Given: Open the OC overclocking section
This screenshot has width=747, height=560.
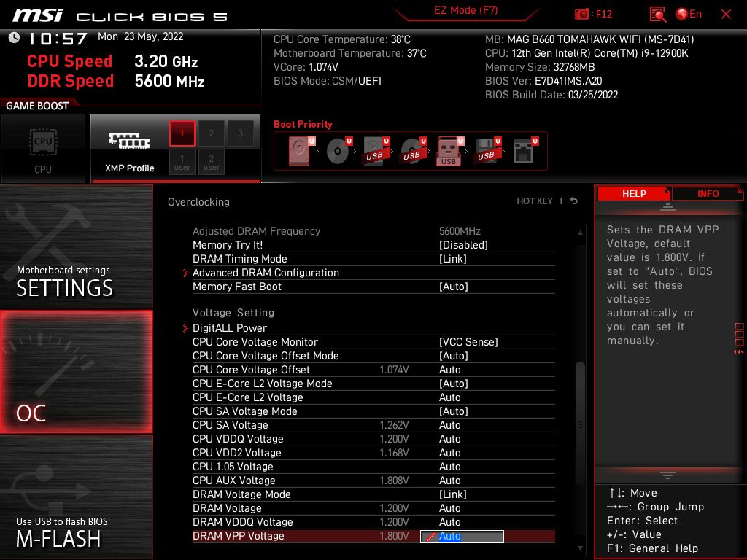Looking at the screenshot, I should point(76,372).
